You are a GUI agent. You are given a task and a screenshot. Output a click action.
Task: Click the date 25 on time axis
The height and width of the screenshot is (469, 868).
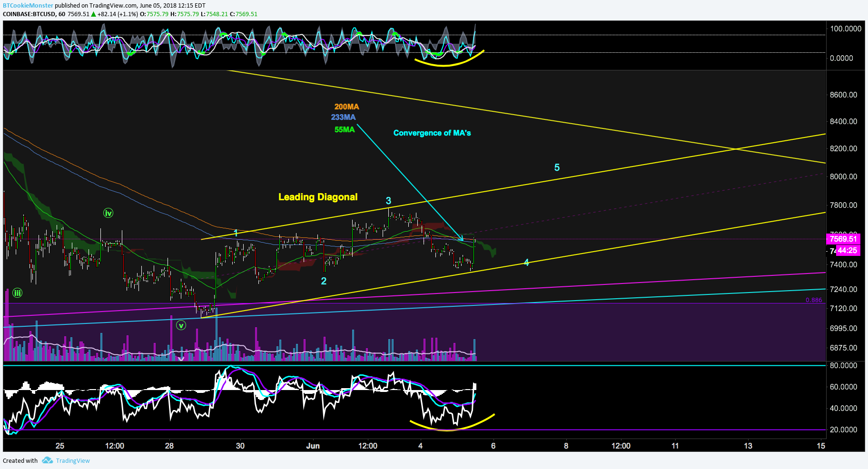[60, 446]
